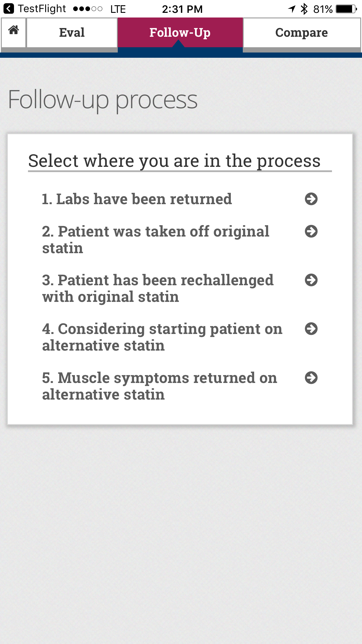This screenshot has height=644, width=362.
Task: Tap the location services arrow icon
Action: coord(292,9)
